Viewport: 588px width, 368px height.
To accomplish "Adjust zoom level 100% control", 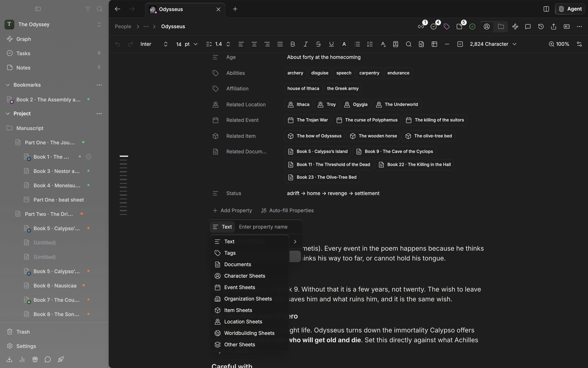I will coord(559,44).
